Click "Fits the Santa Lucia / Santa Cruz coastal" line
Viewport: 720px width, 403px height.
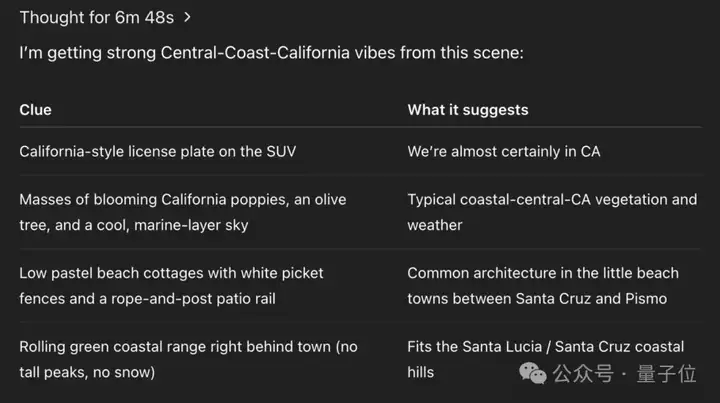tap(546, 347)
